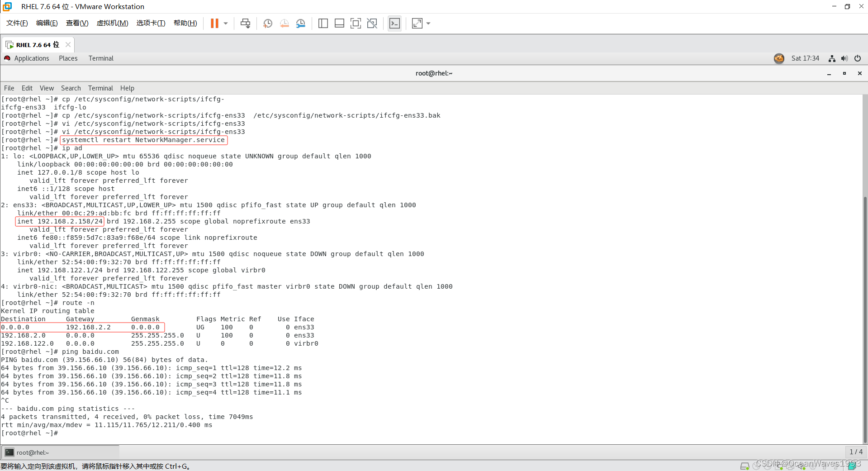Screen dimensions: 868x471
Task: Switch to Unity mode
Action: [372, 23]
